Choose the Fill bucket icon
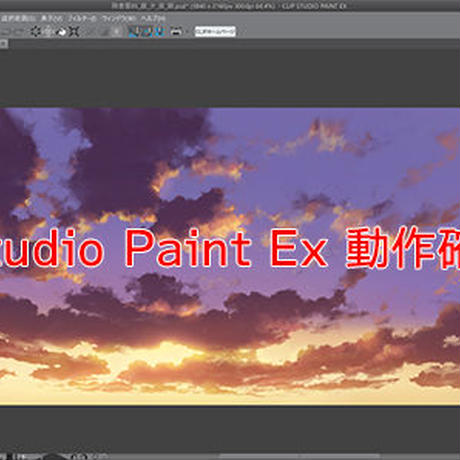460x460 pixels. coord(61,32)
